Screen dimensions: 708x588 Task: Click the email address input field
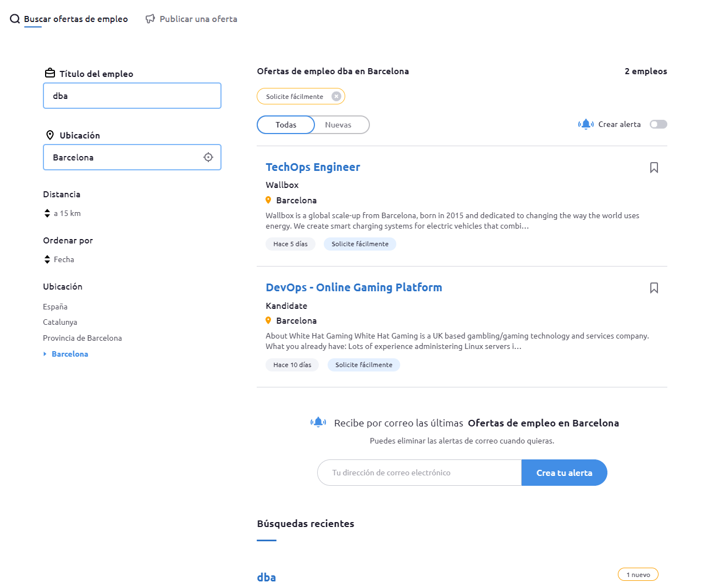[x=419, y=473]
